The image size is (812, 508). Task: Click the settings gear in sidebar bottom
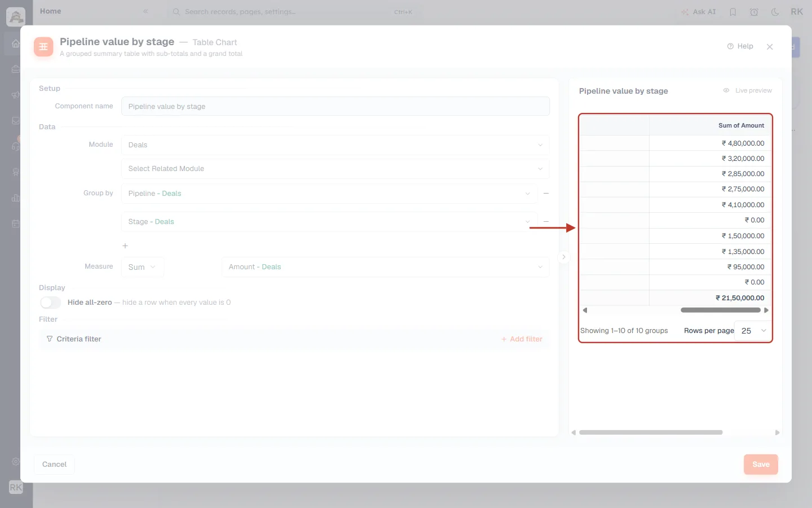pyautogui.click(x=16, y=461)
